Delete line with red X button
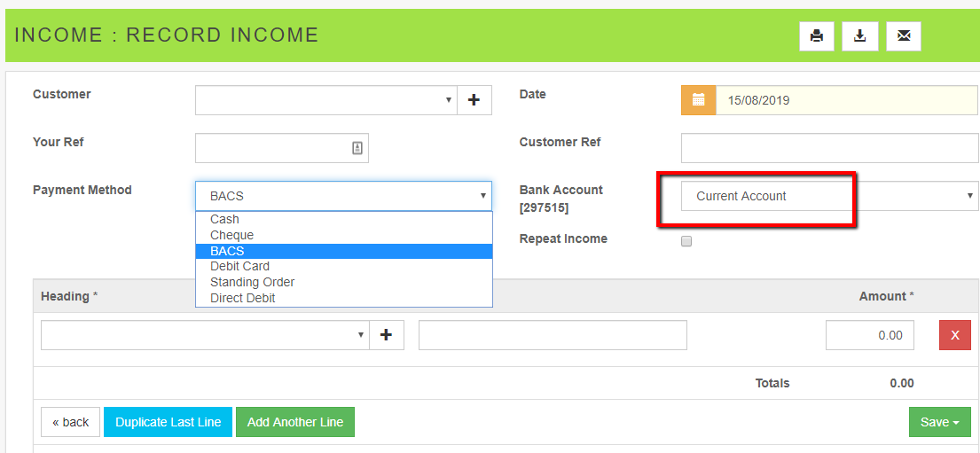This screenshot has width=980, height=453. (x=955, y=335)
